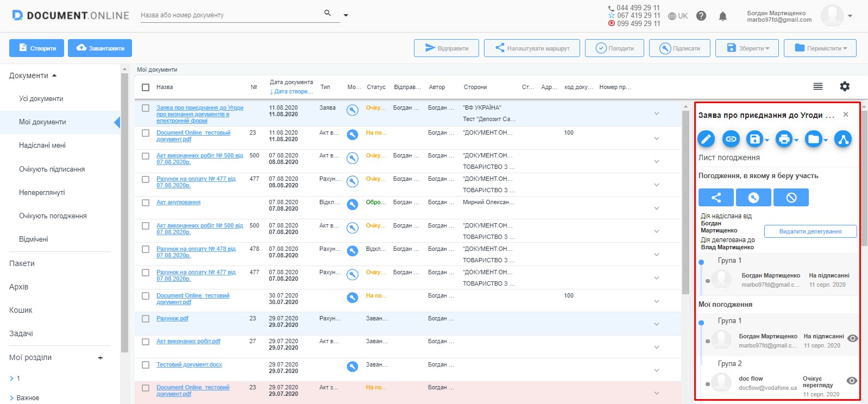Click the link icon in document panel
This screenshot has width=868, height=404.
pos(731,139)
